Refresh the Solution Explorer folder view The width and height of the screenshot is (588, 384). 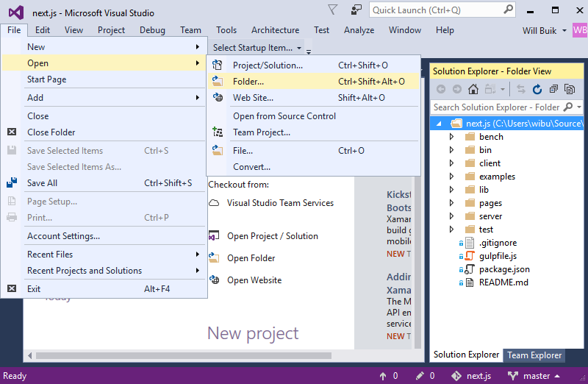click(x=537, y=89)
